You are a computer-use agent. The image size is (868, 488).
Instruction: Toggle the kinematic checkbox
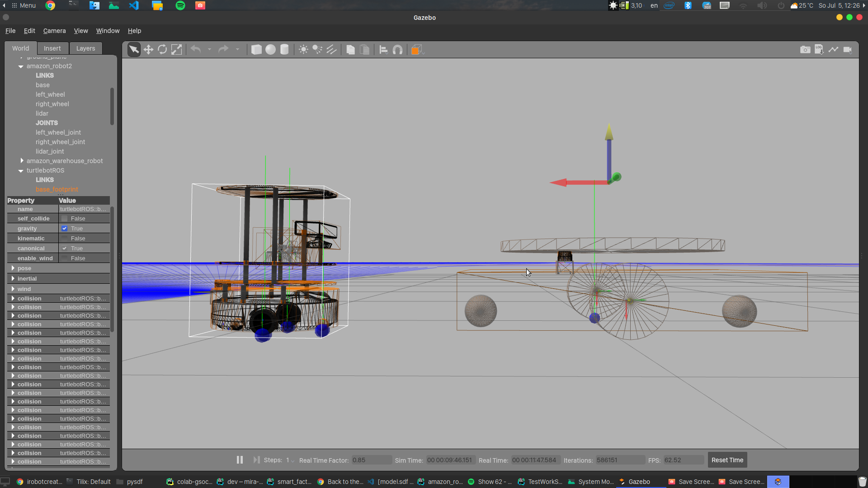coord(65,239)
